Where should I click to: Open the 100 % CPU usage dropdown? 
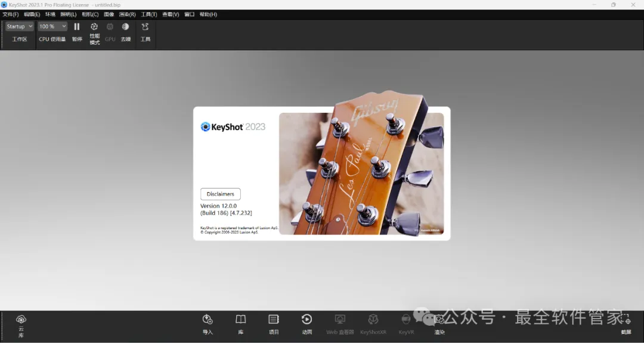click(52, 26)
